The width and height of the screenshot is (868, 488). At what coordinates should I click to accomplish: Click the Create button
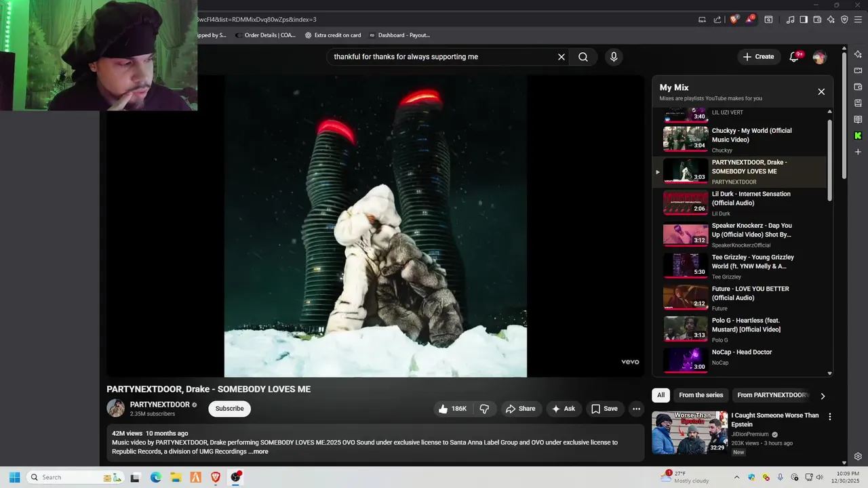coord(759,57)
